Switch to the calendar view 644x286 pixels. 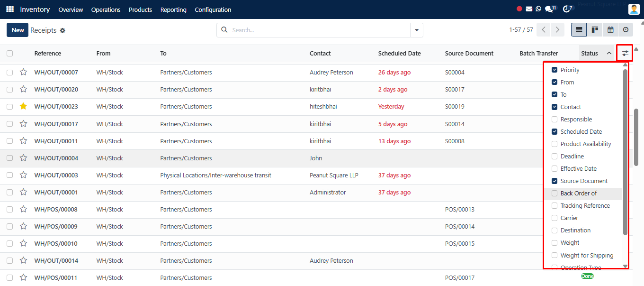(x=610, y=30)
